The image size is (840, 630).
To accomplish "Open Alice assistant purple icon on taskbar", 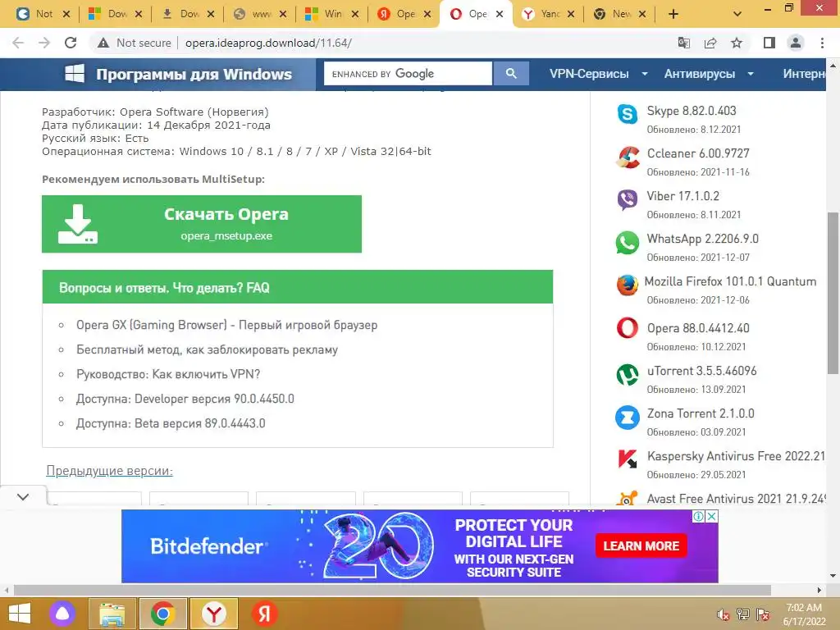I will (x=62, y=614).
